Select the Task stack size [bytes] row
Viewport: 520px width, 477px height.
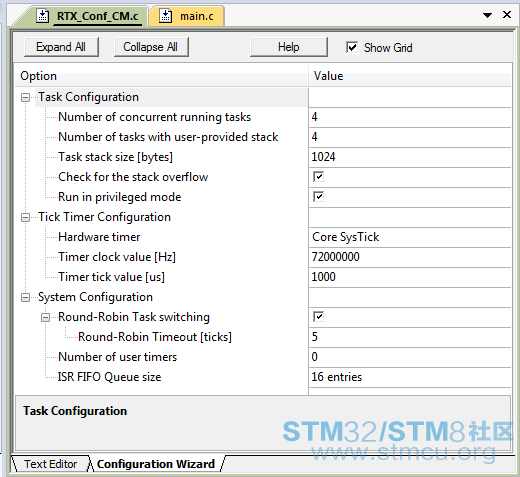click(115, 157)
